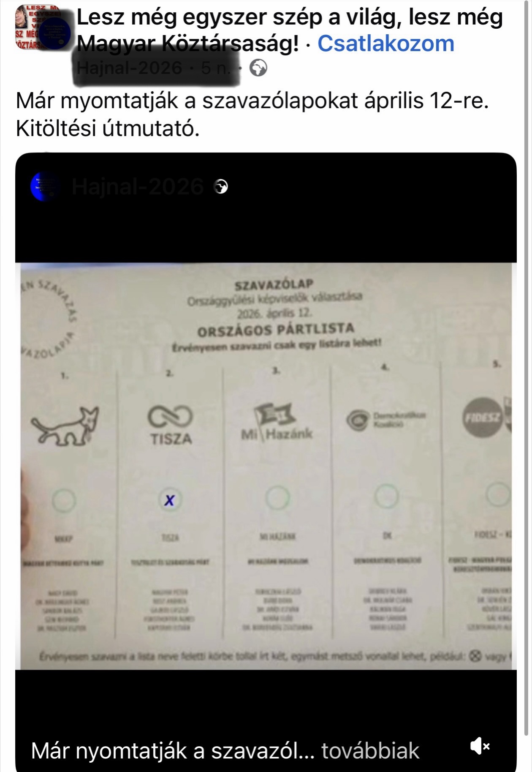This screenshot has height=772, width=532.
Task: Click the globe privacy icon near timestamp
Action: click(x=258, y=68)
